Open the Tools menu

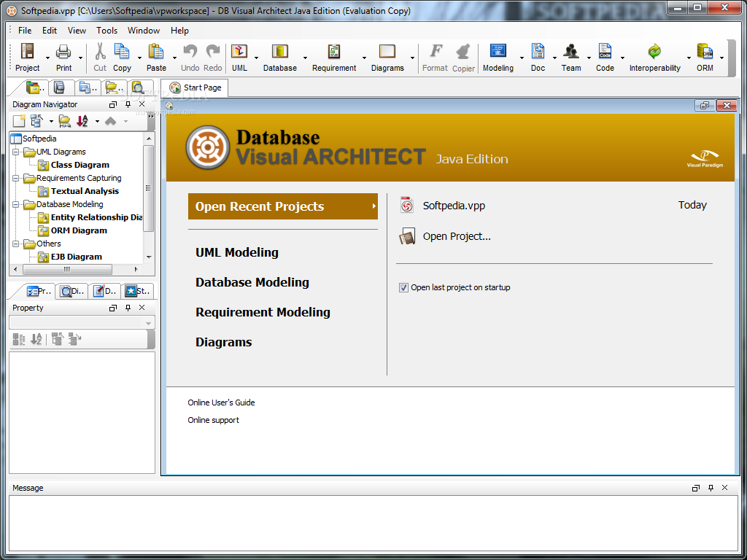(x=107, y=31)
